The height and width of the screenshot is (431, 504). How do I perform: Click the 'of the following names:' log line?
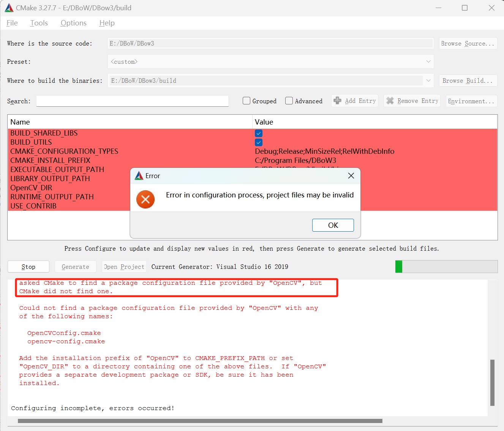(66, 316)
